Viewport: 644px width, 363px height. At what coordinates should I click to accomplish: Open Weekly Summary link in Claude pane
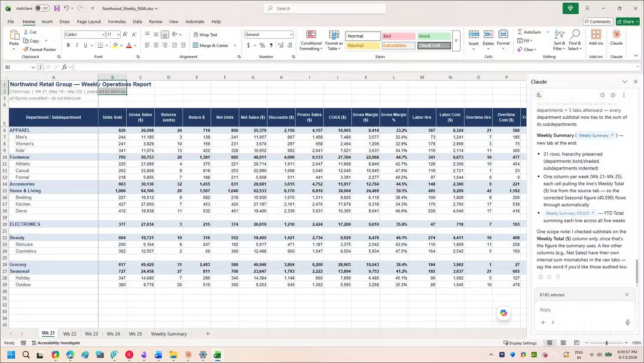coord(596,135)
